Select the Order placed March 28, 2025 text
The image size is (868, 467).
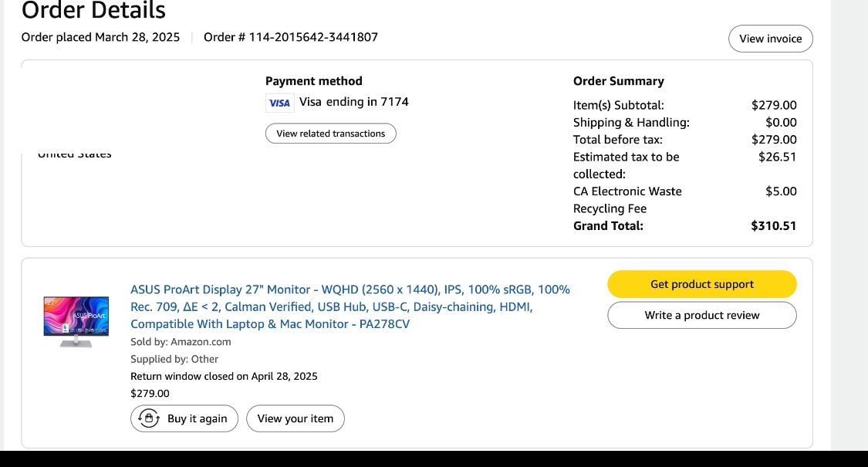pos(99,36)
